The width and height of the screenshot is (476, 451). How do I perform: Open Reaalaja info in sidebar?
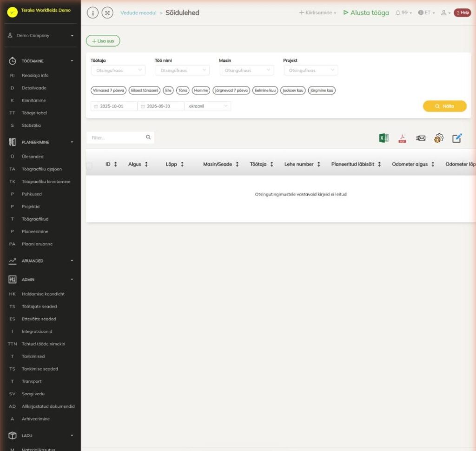pyautogui.click(x=35, y=75)
